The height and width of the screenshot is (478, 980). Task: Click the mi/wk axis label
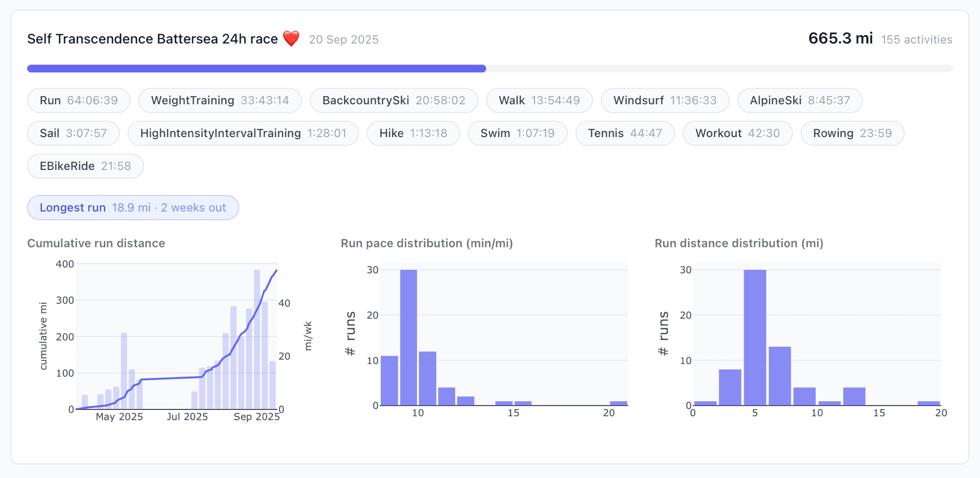[x=308, y=336]
